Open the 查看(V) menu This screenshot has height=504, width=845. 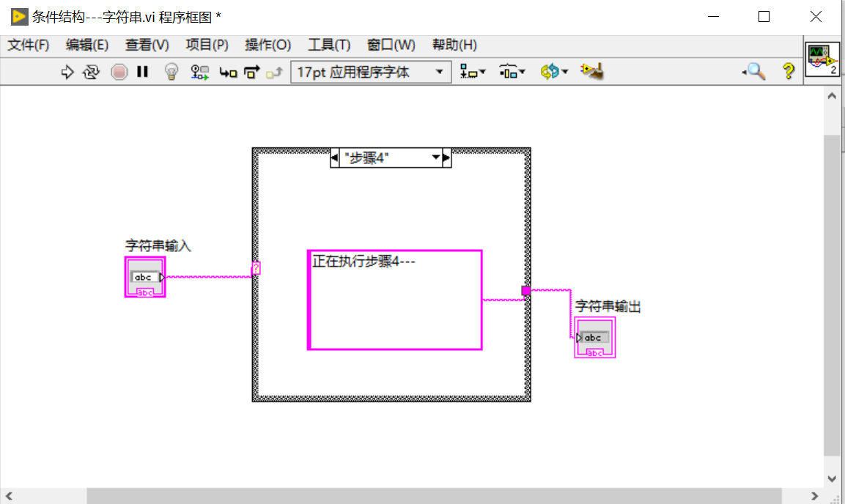click(x=147, y=45)
